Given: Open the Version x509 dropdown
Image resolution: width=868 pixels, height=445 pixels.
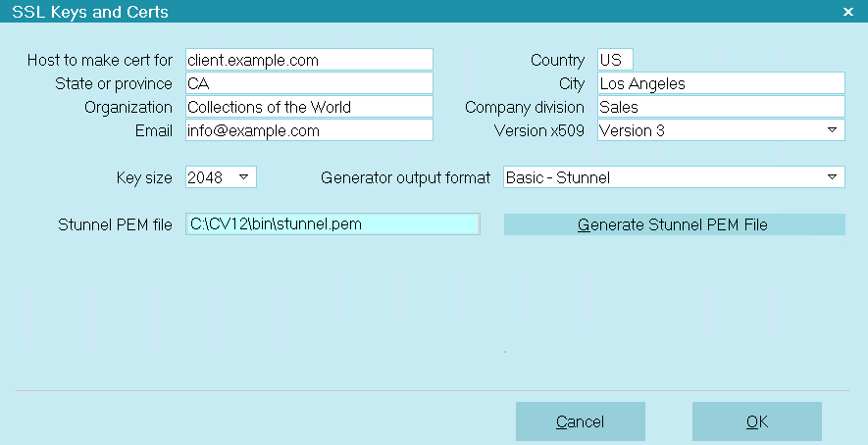Looking at the screenshot, I should 721,130.
